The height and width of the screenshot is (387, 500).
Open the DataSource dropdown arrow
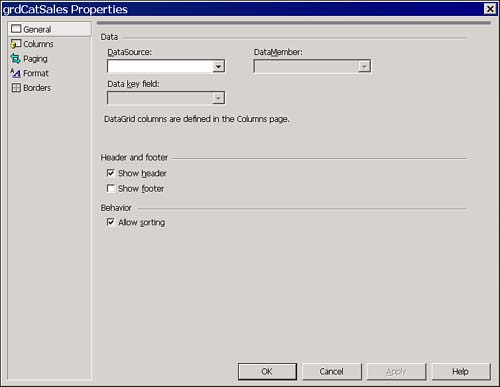point(218,66)
